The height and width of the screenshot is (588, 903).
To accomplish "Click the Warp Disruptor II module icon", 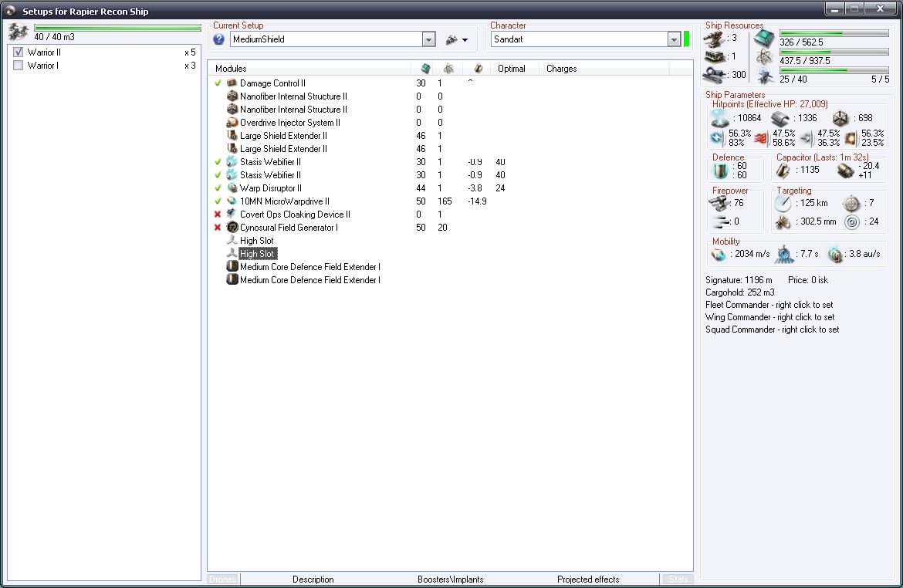I will (232, 188).
